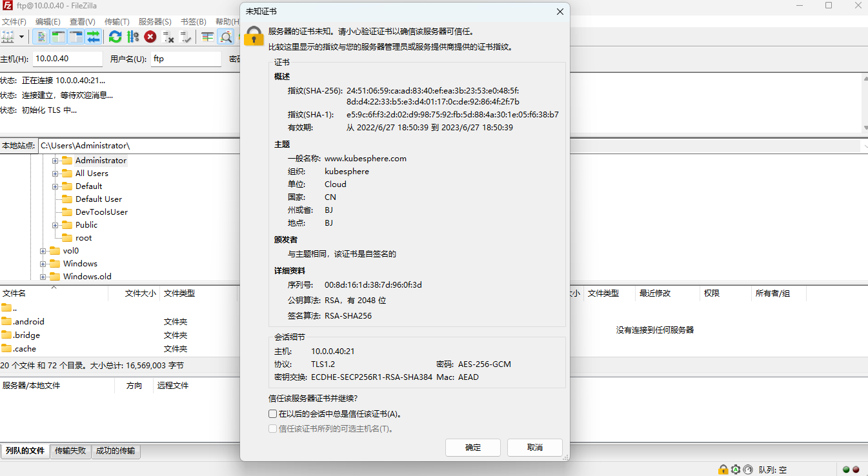Image resolution: width=868 pixels, height=476 pixels.
Task: Click the Process queue toolbar icon
Action: pos(133,37)
